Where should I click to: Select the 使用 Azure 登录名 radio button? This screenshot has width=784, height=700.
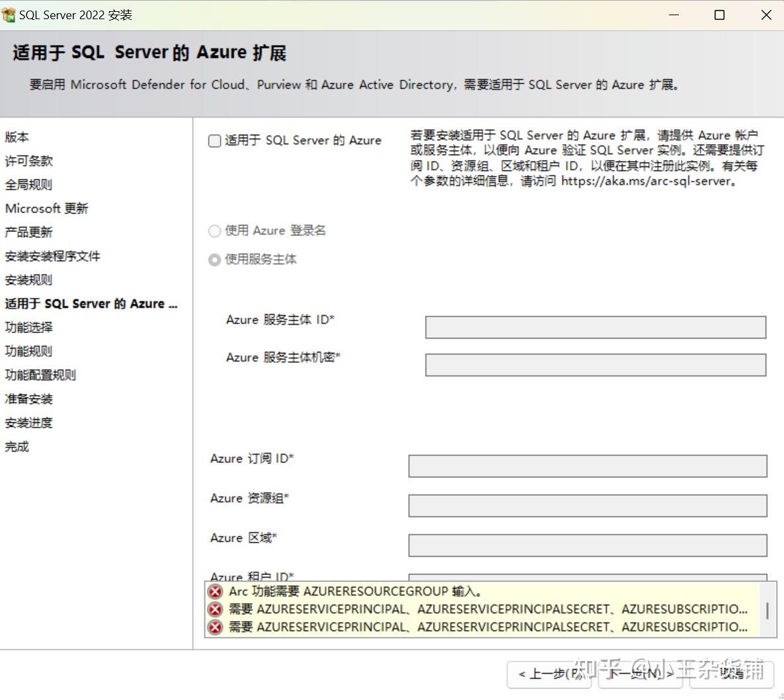[x=214, y=231]
